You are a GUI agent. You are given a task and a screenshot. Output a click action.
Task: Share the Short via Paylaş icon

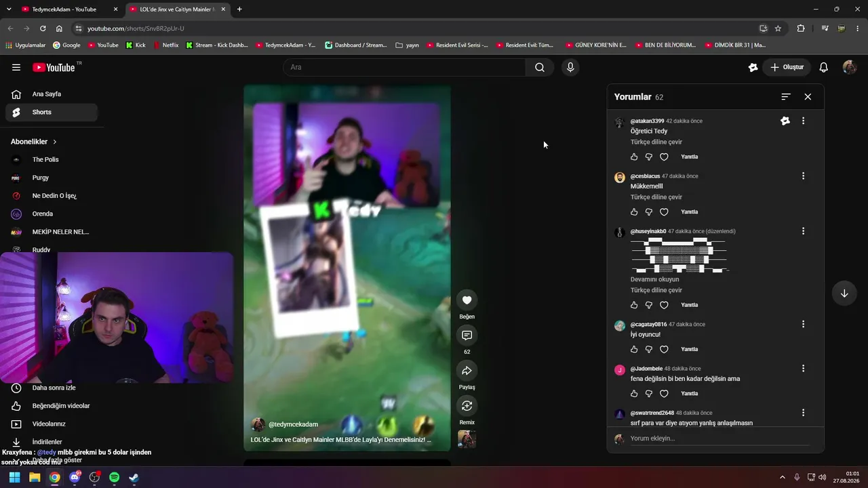click(x=467, y=371)
